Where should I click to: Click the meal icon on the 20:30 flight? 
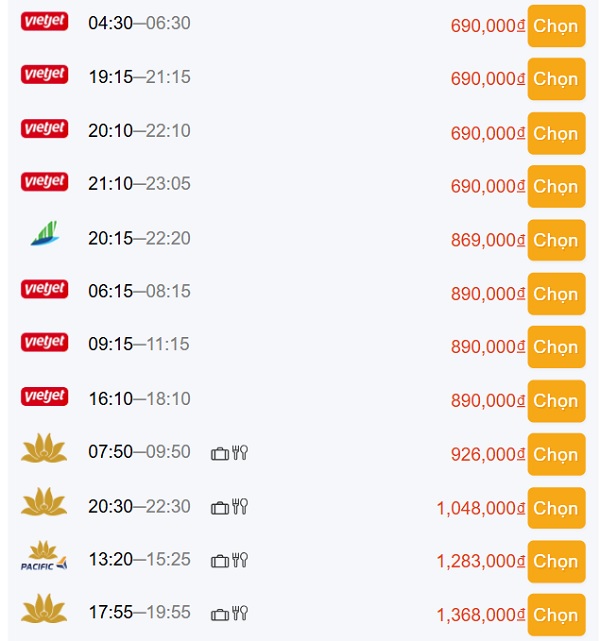click(240, 507)
